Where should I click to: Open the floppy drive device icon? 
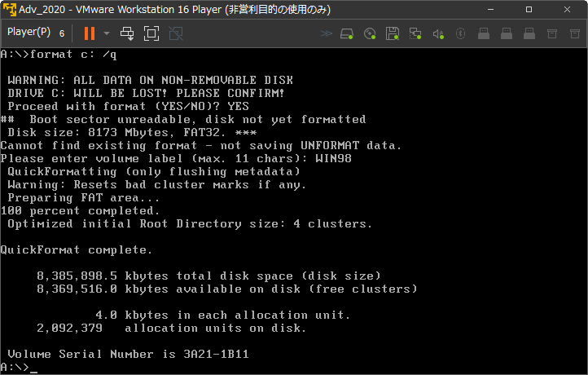coord(393,33)
